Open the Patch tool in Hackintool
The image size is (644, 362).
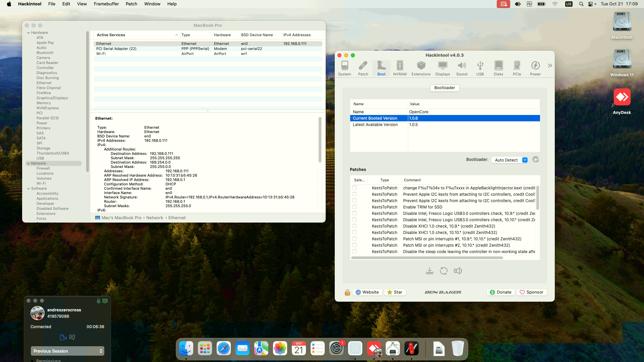(363, 68)
